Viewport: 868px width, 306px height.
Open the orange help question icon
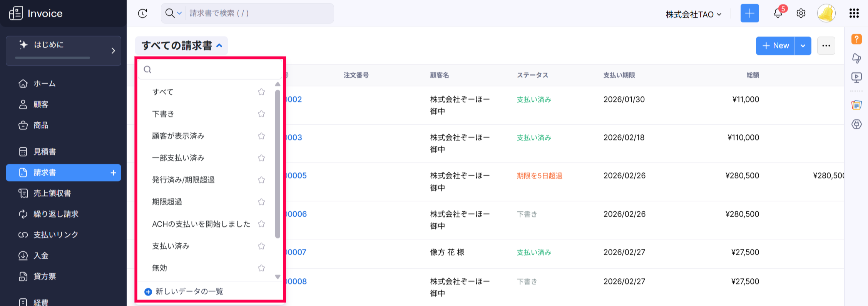[x=856, y=39]
